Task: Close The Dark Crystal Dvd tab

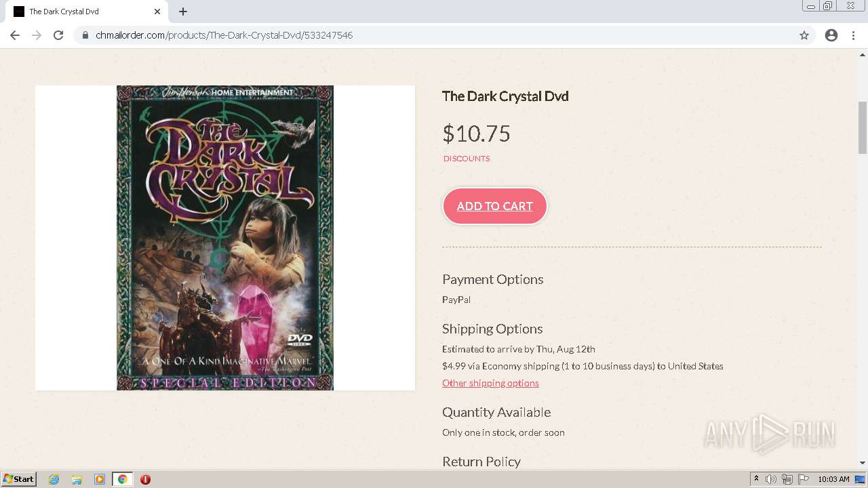Action: pyautogui.click(x=157, y=12)
